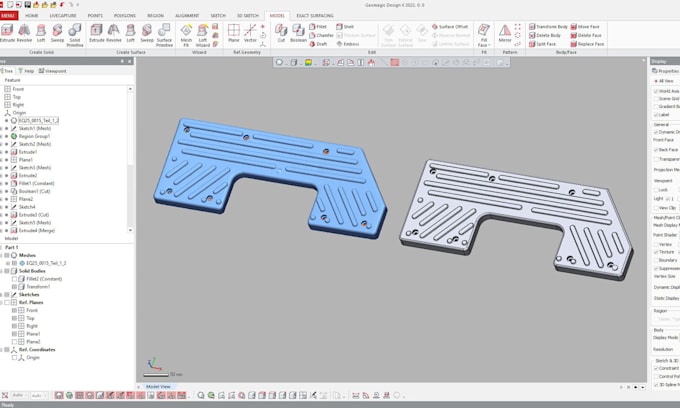Select the Boolean tool
This screenshot has width=680, height=408.
[x=298, y=33]
